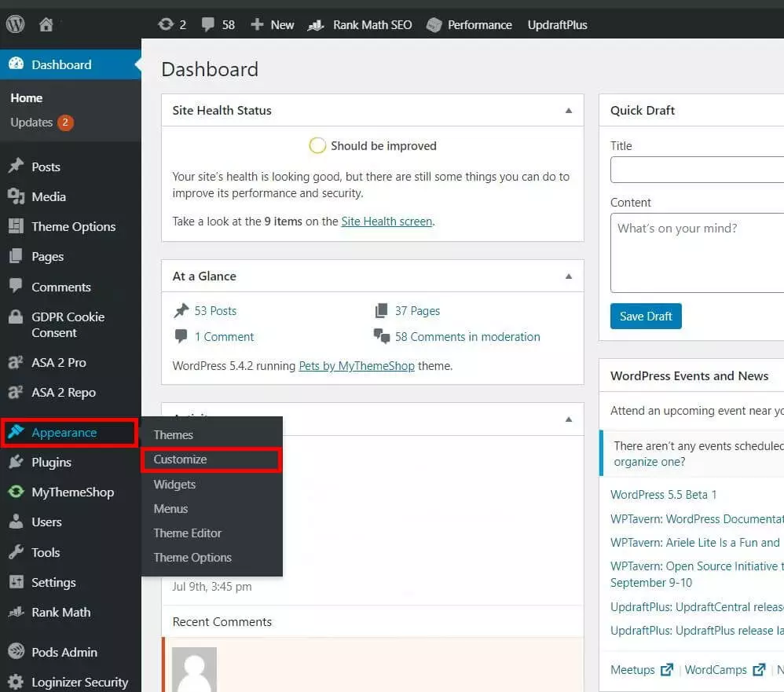The image size is (784, 692).
Task: Click the Save Draft button
Action: click(646, 316)
